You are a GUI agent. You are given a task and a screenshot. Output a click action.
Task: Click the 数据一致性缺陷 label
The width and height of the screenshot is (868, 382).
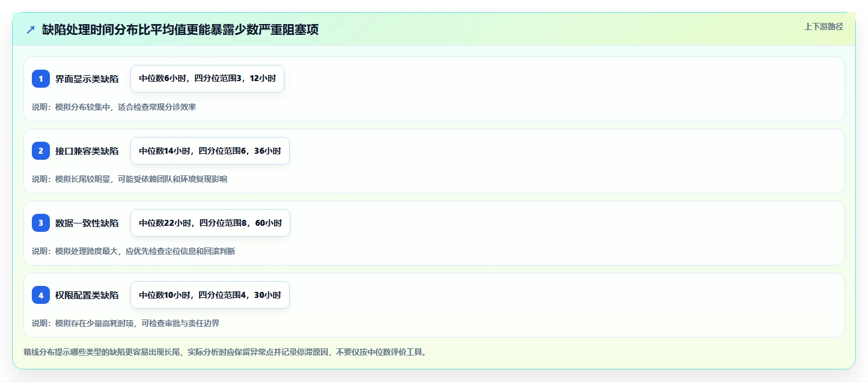tap(87, 223)
